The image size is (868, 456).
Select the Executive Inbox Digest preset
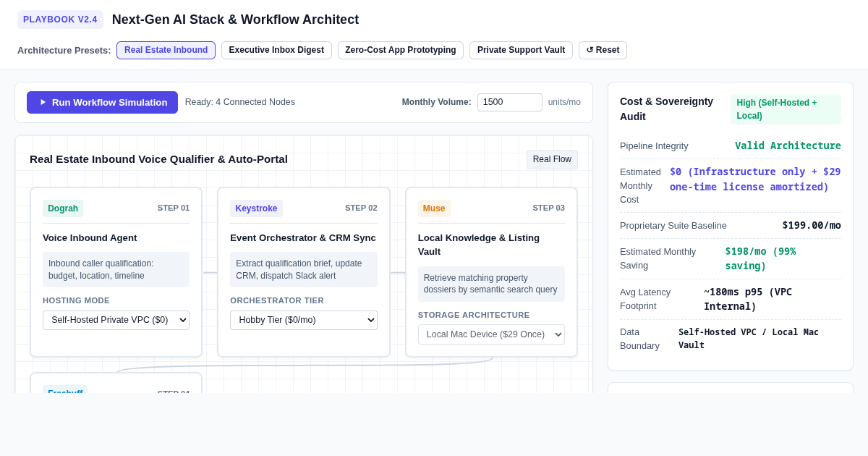coord(276,50)
